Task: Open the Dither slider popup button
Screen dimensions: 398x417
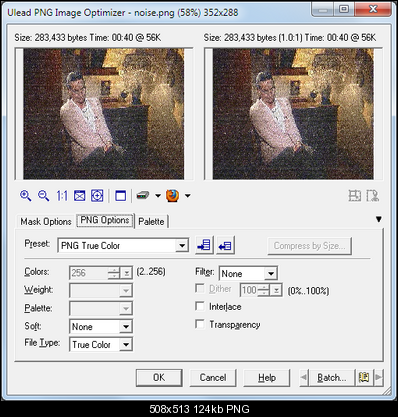Action: coord(276,290)
